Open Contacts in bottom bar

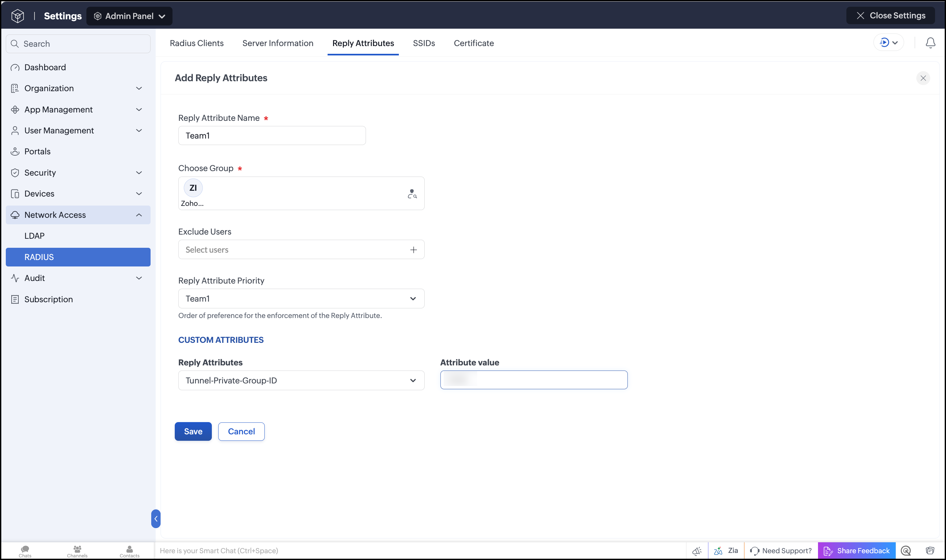tap(130, 551)
